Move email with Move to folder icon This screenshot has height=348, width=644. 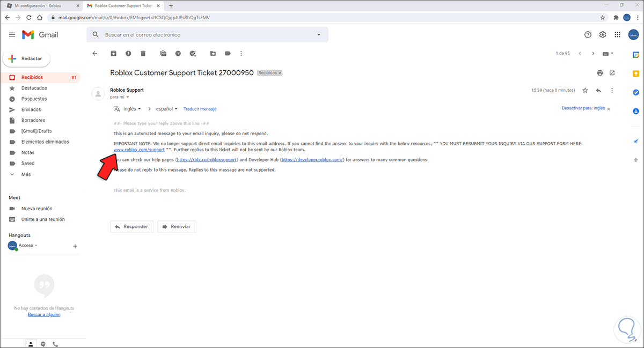click(213, 54)
